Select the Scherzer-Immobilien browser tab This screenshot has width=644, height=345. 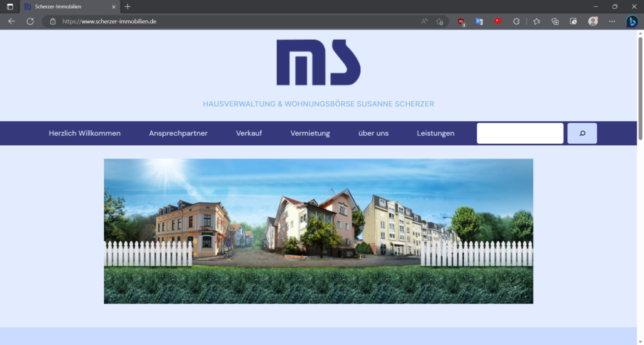(70, 6)
